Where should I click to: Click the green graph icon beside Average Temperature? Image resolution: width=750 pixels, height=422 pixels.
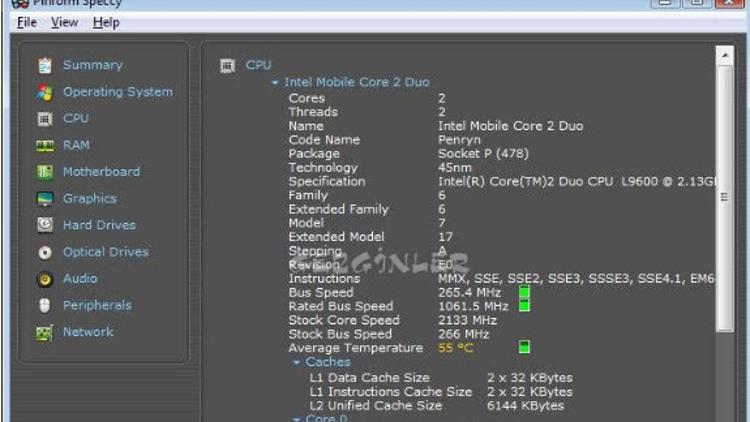pos(524,347)
